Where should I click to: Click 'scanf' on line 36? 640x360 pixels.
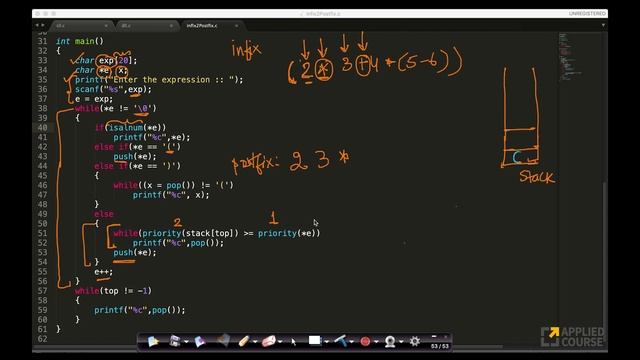coord(87,89)
